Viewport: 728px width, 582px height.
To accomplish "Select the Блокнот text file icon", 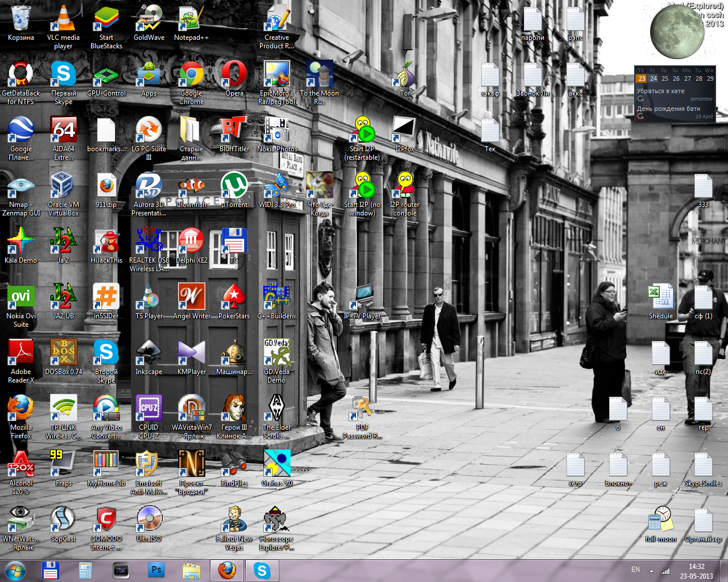I will click(618, 469).
